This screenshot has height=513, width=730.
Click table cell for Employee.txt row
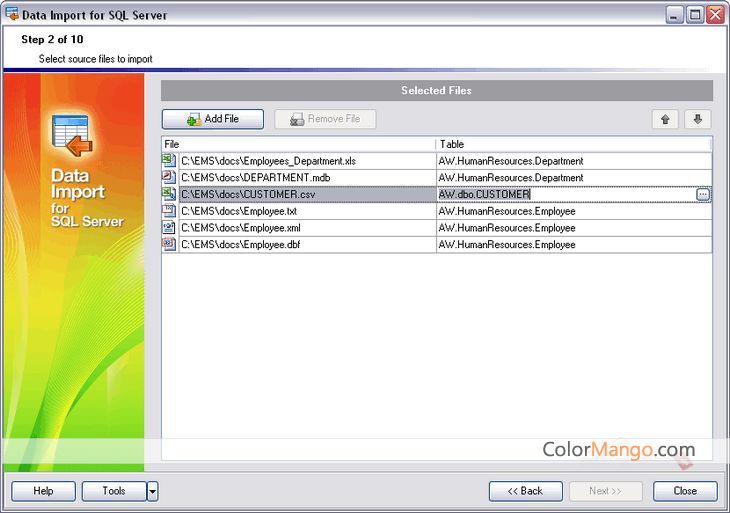[574, 211]
